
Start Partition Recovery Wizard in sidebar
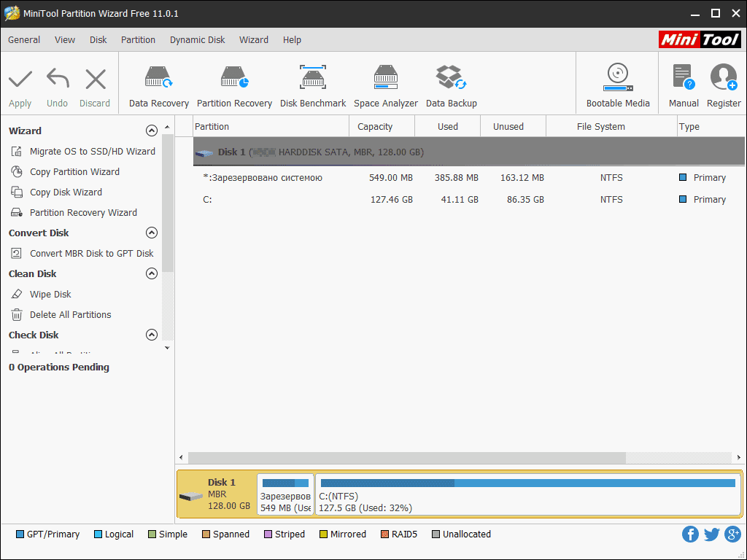tap(74, 213)
